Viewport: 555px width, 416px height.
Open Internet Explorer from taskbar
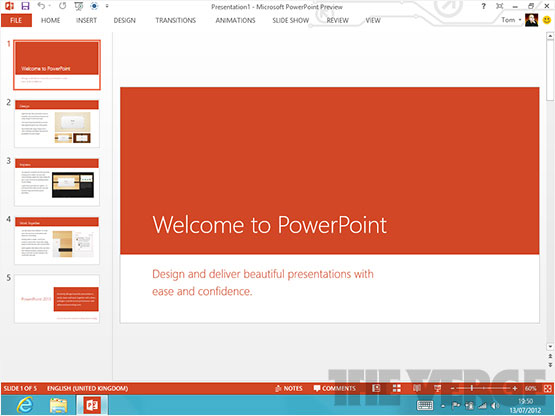(25, 405)
